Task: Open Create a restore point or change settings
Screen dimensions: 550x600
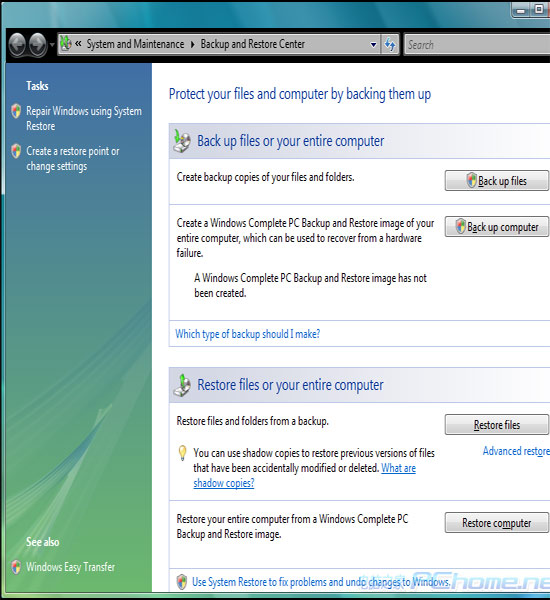Action: coord(73,159)
